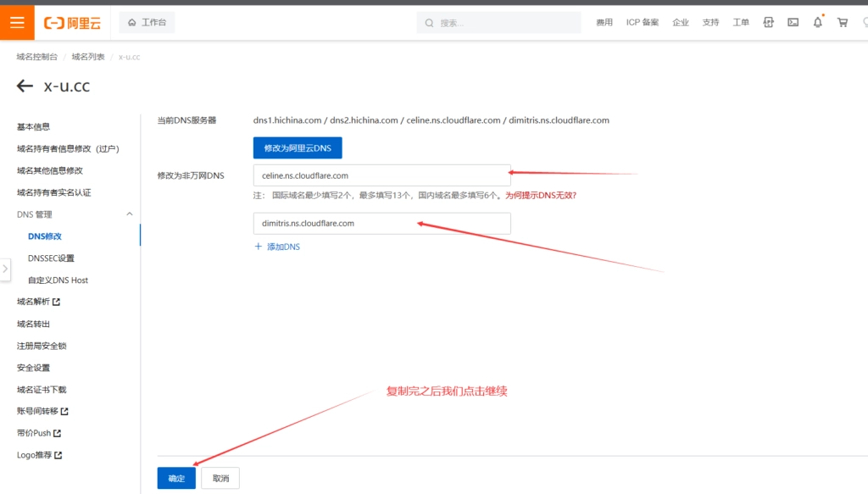Go to 域名列表 breadcrumb
The height and width of the screenshot is (494, 868).
(x=88, y=57)
